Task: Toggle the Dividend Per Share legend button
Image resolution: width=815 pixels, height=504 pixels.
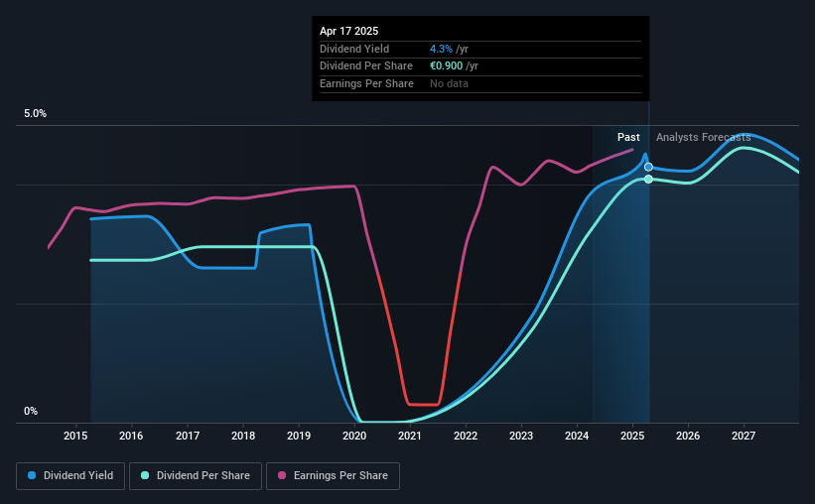Action: [196, 476]
